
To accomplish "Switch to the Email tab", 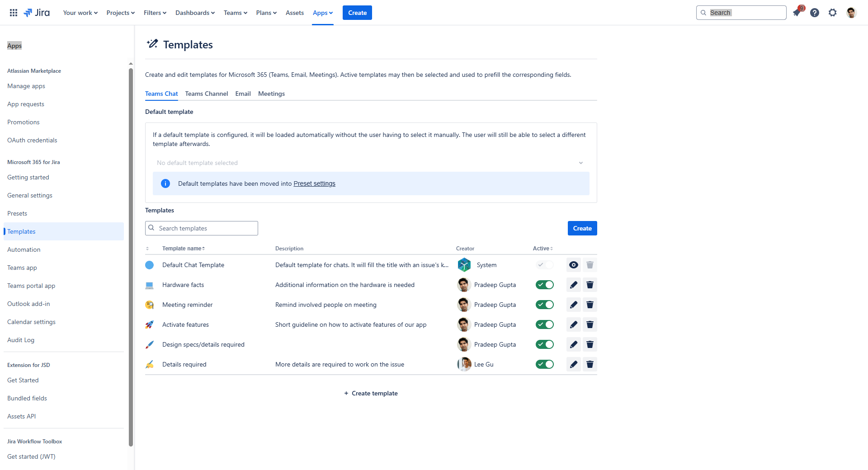I will tap(243, 94).
